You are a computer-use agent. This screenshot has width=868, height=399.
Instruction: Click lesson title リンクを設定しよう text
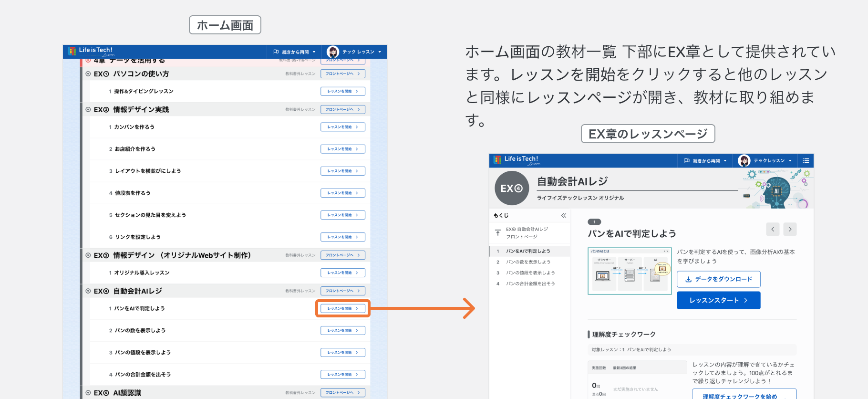pos(138,237)
